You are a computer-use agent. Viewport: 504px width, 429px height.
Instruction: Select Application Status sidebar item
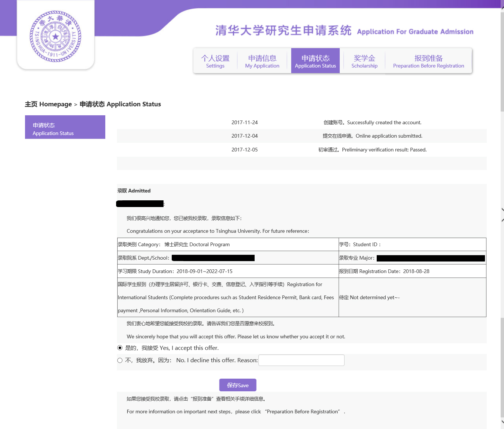[x=65, y=127]
